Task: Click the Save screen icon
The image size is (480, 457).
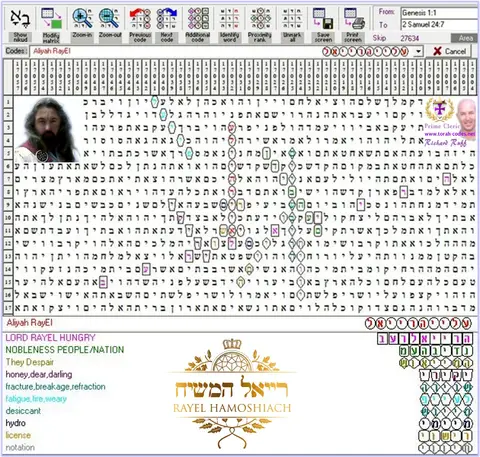Action: (x=323, y=19)
